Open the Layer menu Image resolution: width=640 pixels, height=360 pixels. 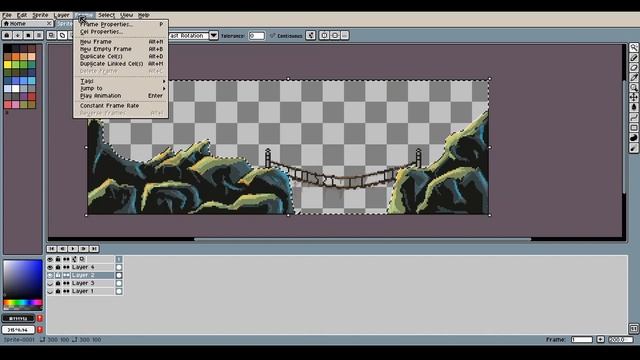point(62,15)
